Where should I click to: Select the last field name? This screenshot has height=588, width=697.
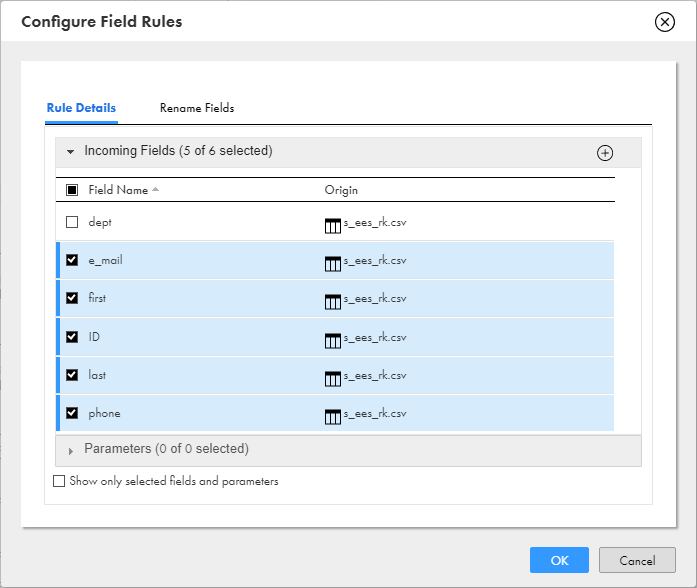point(97,375)
